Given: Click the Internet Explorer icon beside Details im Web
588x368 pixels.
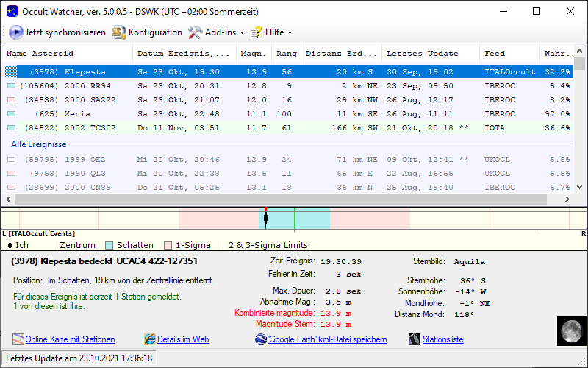Looking at the screenshot, I should coord(150,339).
